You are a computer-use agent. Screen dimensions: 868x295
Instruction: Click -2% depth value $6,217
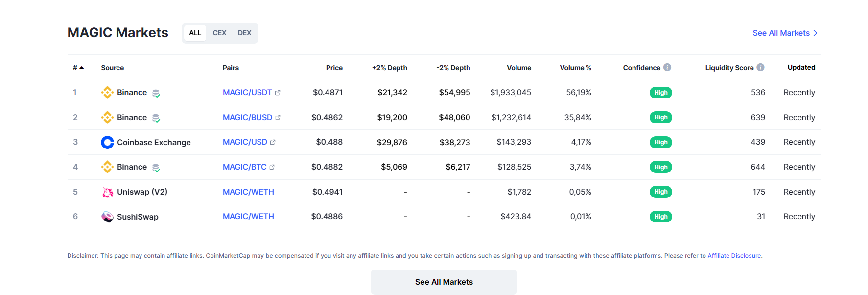(458, 167)
